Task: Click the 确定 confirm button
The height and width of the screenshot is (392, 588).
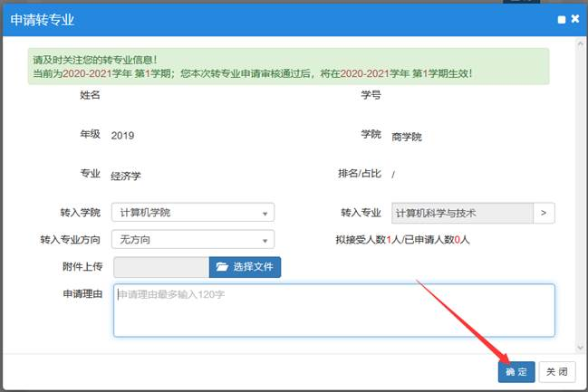Action: pyautogui.click(x=516, y=371)
